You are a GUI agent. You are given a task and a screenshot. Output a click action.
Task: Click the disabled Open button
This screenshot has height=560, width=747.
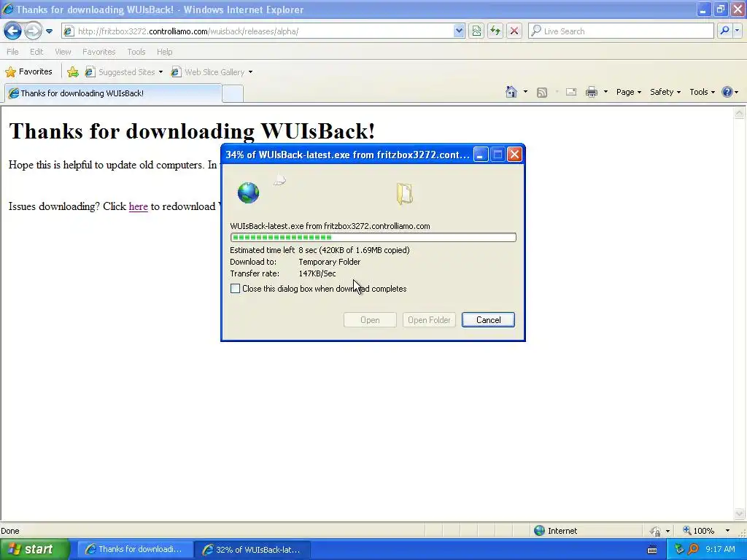coord(370,320)
